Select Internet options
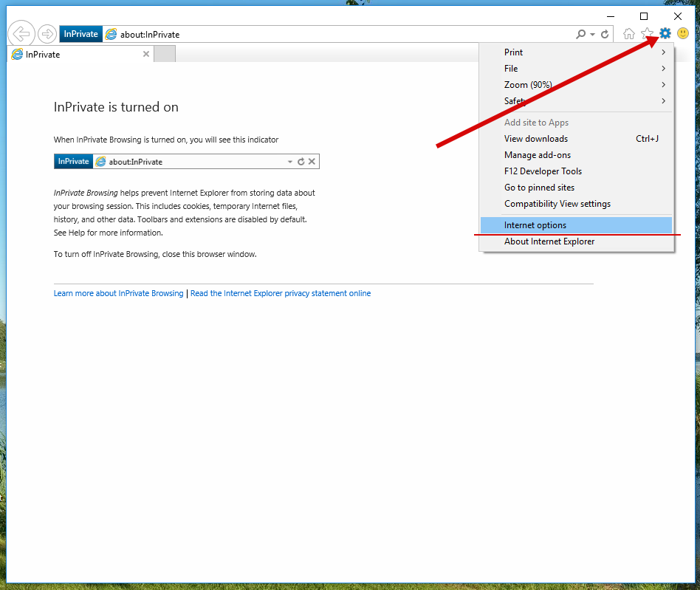 pyautogui.click(x=576, y=225)
